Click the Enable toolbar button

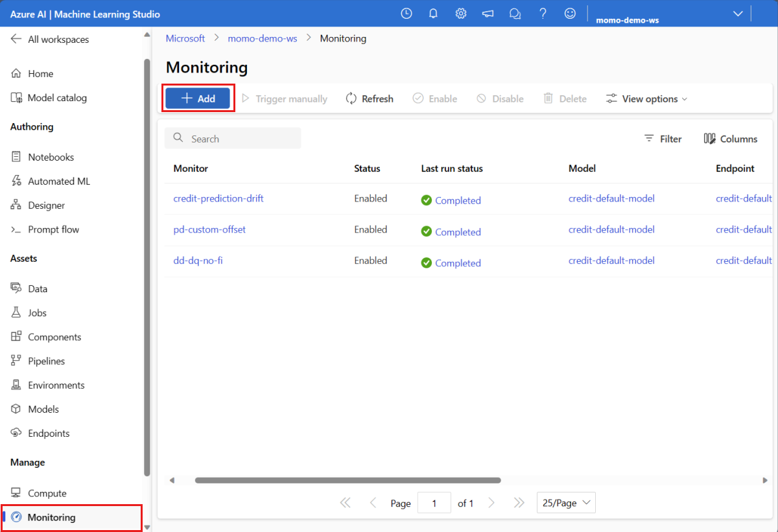point(435,98)
